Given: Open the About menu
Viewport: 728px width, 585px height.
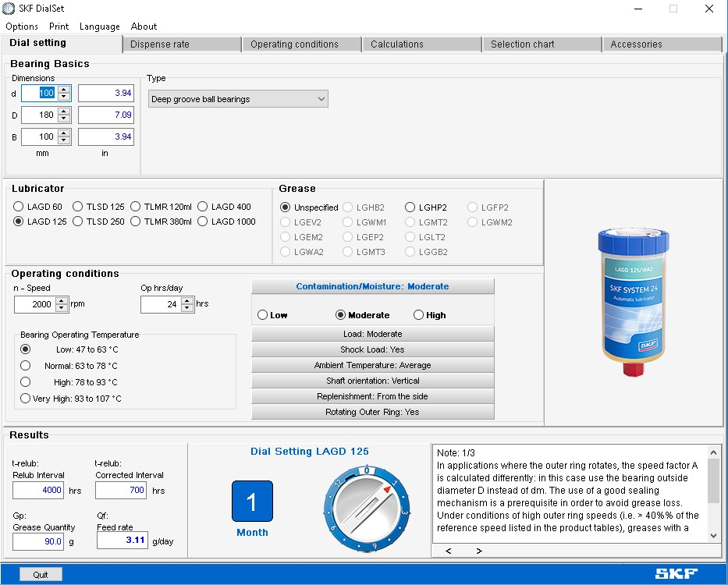Looking at the screenshot, I should [x=144, y=27].
